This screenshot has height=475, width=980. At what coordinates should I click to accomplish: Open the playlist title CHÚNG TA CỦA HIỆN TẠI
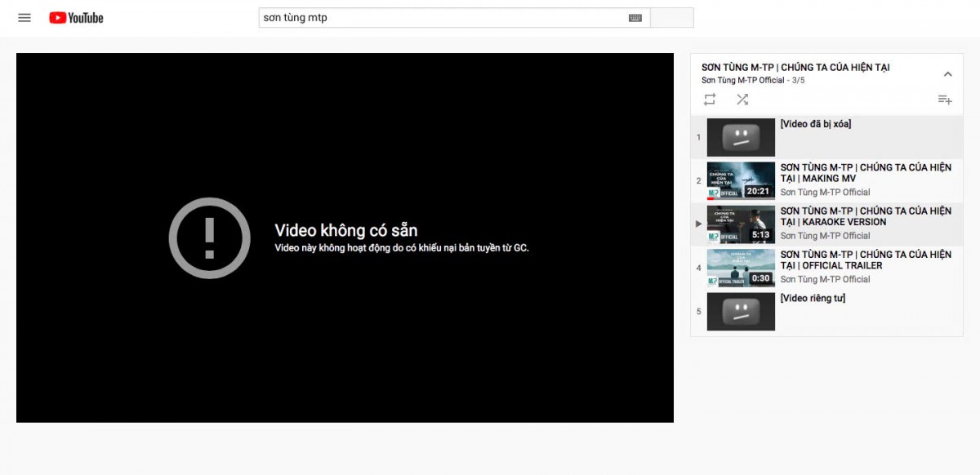click(x=795, y=67)
